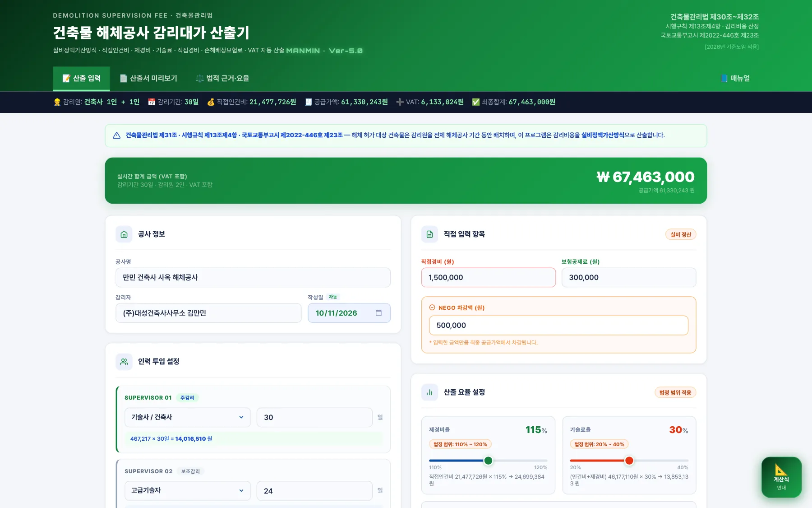Image resolution: width=812 pixels, height=508 pixels.
Task: Click the calendar icon next to 감리기간 status
Action: click(152, 102)
